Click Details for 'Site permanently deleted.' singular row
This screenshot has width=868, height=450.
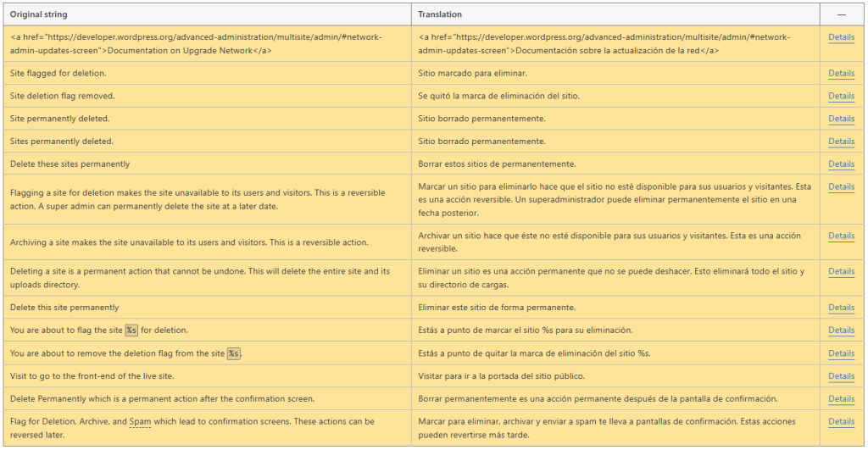click(x=841, y=119)
